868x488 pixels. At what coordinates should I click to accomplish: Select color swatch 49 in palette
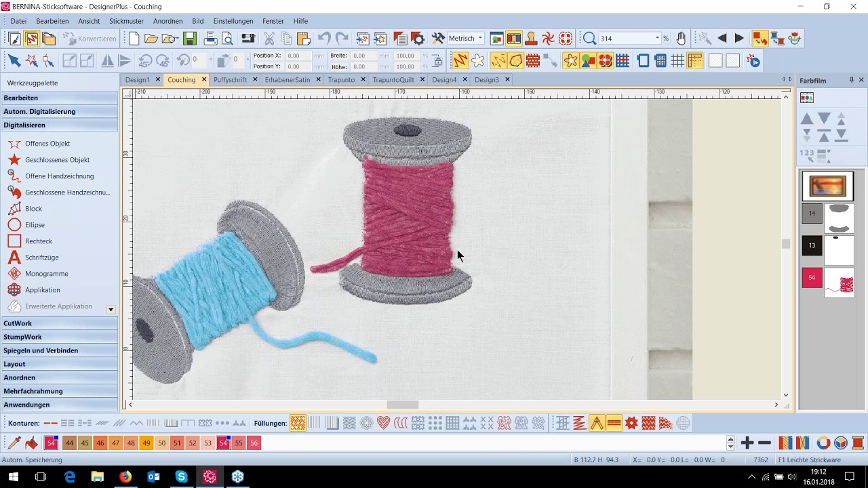point(146,443)
